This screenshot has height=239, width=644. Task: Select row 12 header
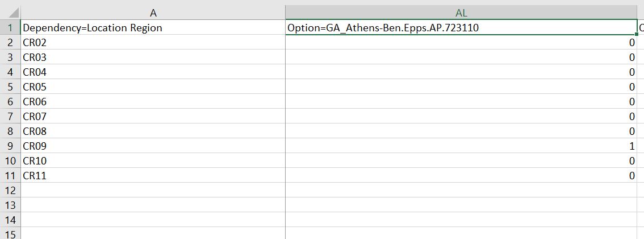[10, 191]
